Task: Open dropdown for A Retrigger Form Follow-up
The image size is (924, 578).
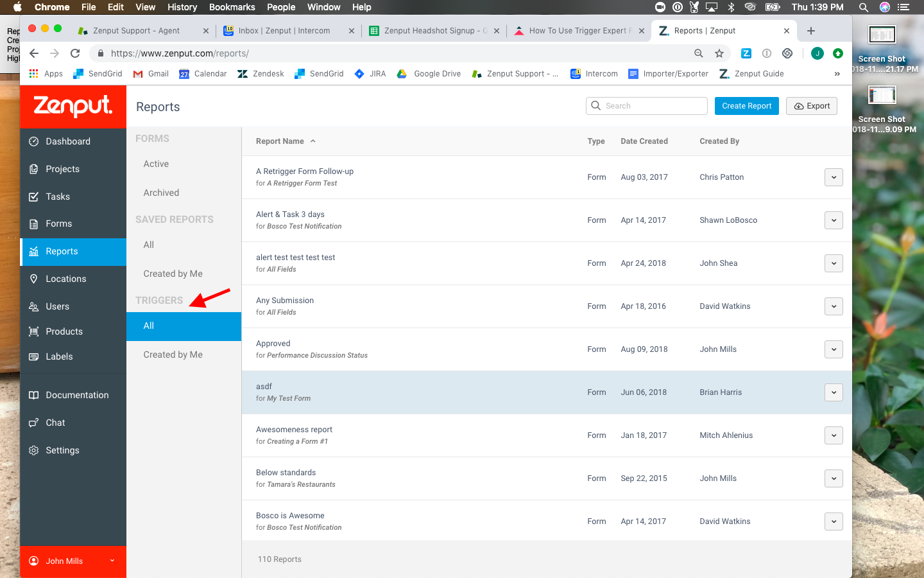Action: pyautogui.click(x=834, y=177)
